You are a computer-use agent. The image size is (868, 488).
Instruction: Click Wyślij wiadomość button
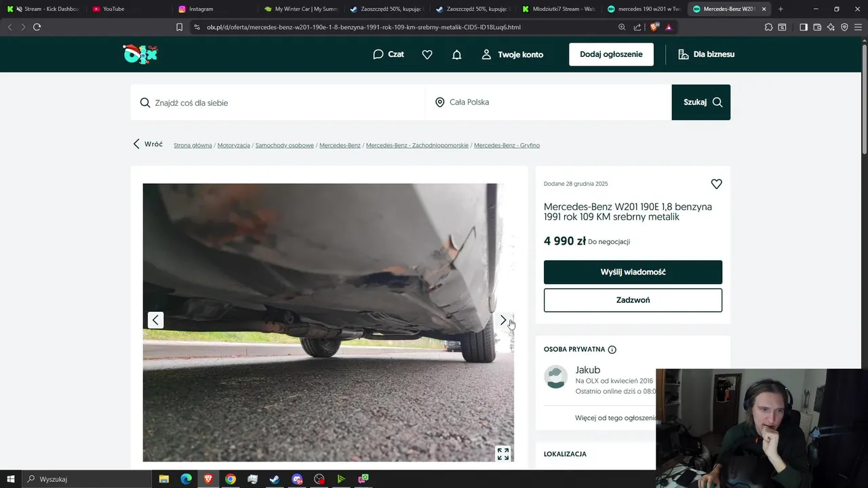(633, 272)
